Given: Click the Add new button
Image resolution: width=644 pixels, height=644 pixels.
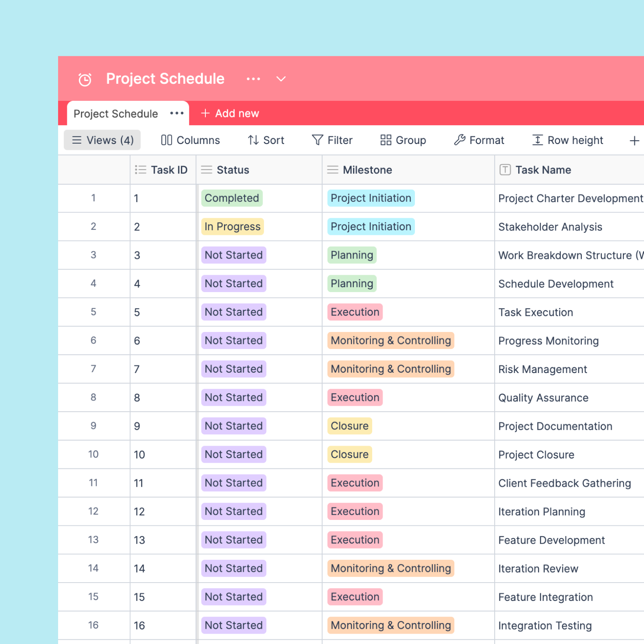Looking at the screenshot, I should pos(229,113).
